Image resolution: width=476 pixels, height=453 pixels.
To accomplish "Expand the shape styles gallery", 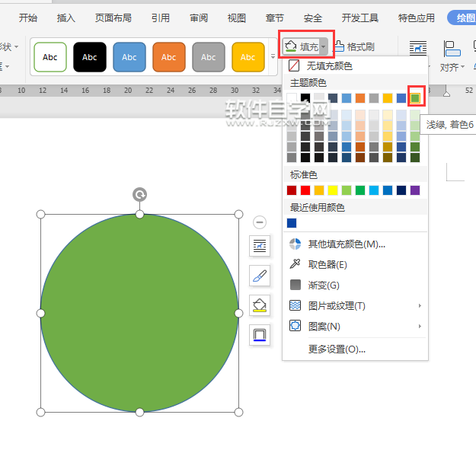I will 273,57.
